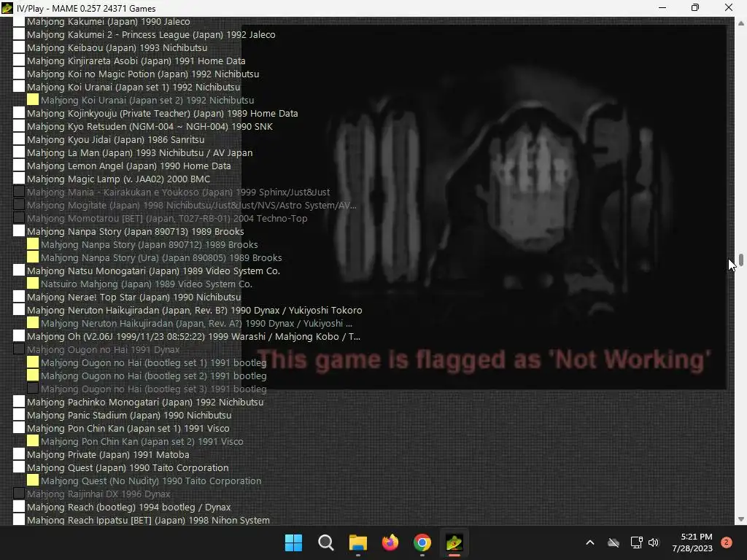Click the IV/Play taskbar icon
Viewport: 747px width, 560px height.
tap(454, 542)
